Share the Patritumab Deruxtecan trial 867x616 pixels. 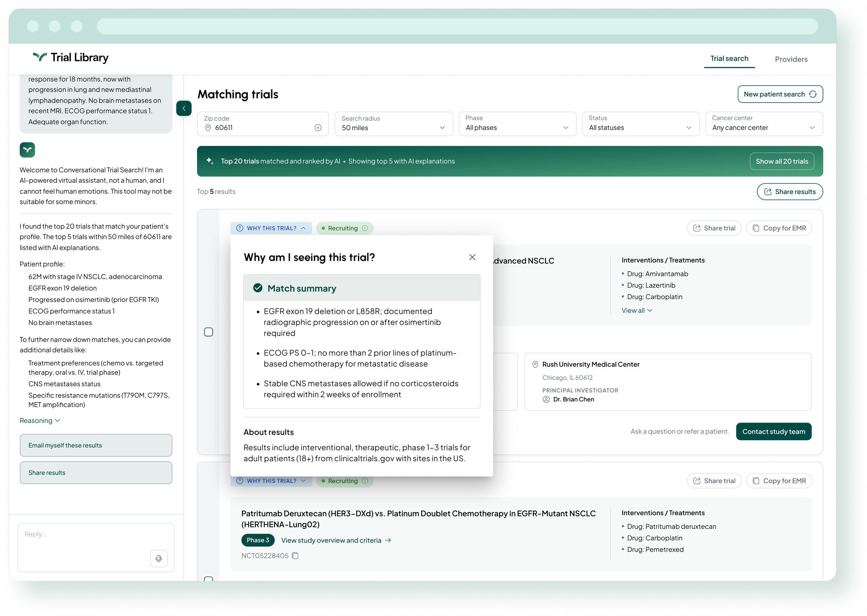pyautogui.click(x=714, y=480)
